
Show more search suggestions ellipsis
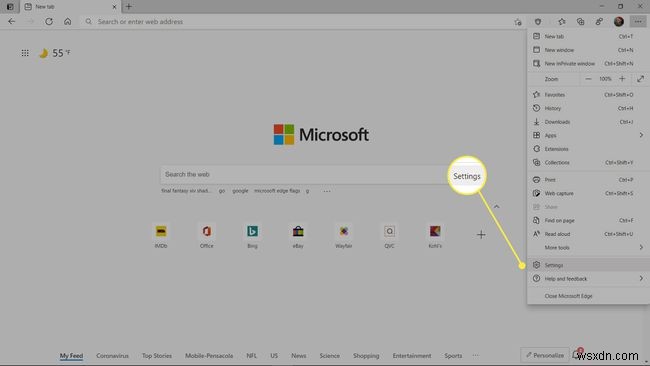(327, 191)
